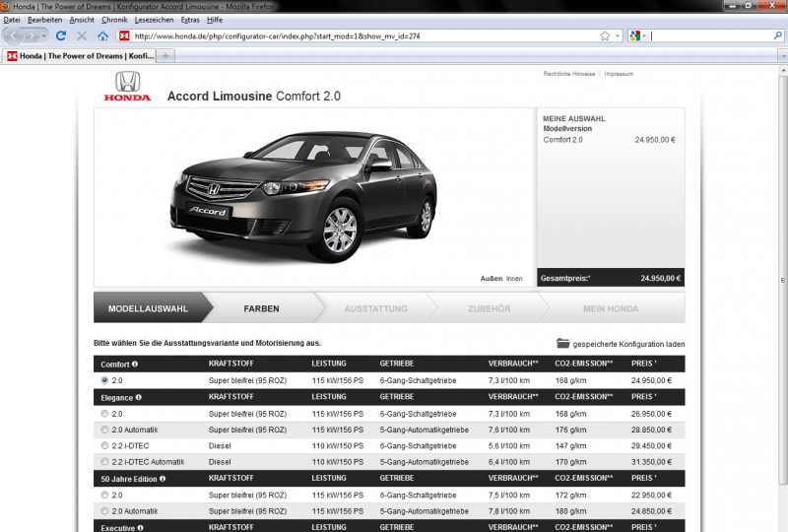The width and height of the screenshot is (788, 532).
Task: Open the Bearbeiten menu
Action: click(x=44, y=20)
